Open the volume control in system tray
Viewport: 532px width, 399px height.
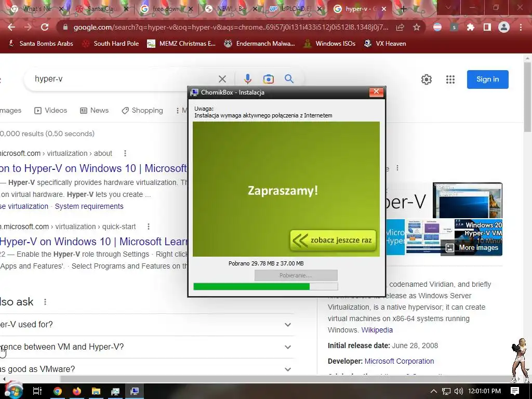[458, 391]
